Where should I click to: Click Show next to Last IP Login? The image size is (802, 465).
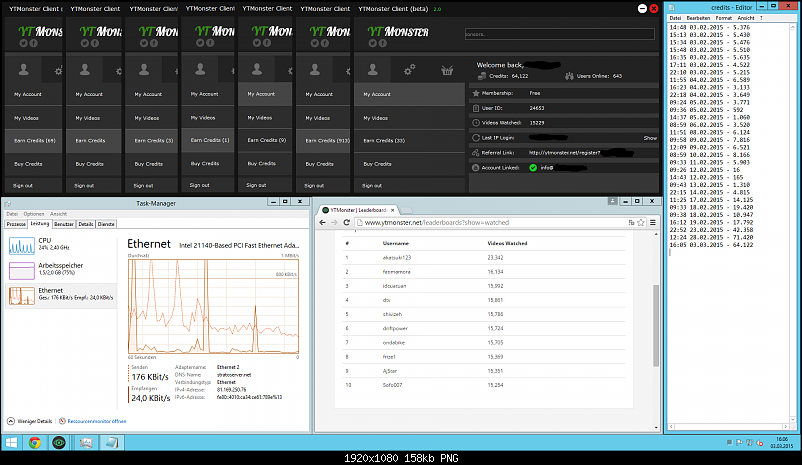click(650, 138)
